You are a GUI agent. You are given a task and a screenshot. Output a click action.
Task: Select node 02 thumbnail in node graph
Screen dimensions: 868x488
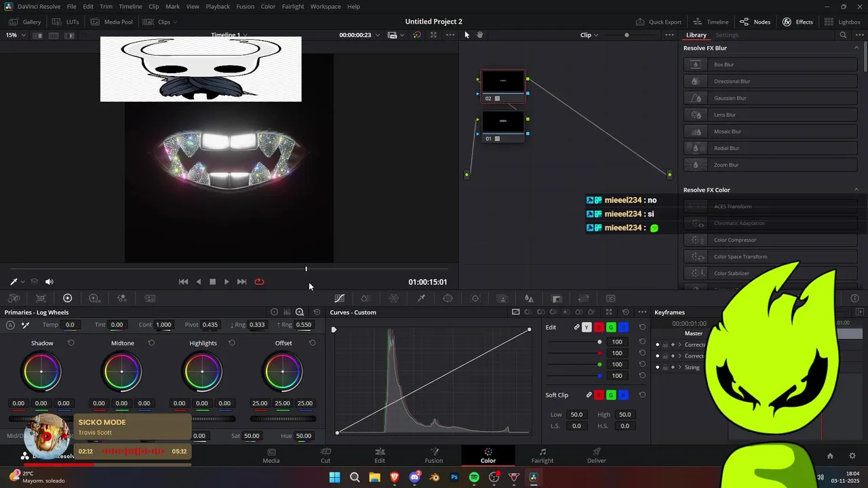pos(503,81)
